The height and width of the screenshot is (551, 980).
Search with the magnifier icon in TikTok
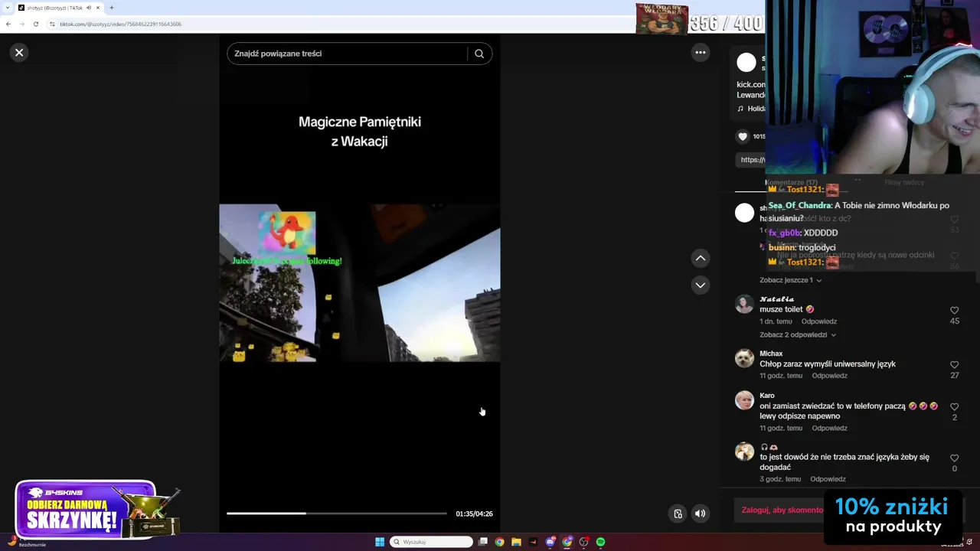coord(479,54)
